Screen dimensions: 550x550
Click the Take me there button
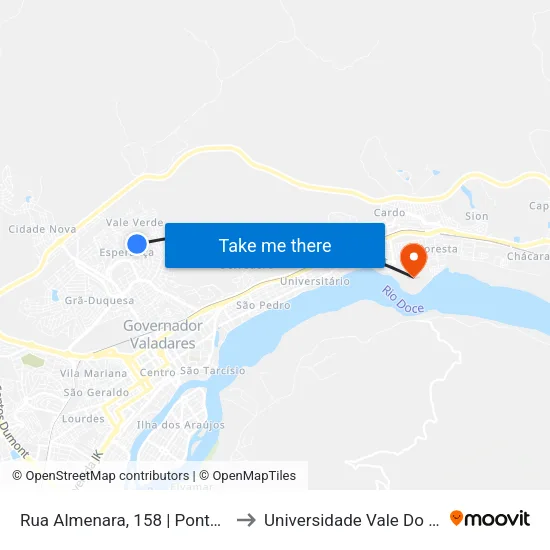click(275, 246)
